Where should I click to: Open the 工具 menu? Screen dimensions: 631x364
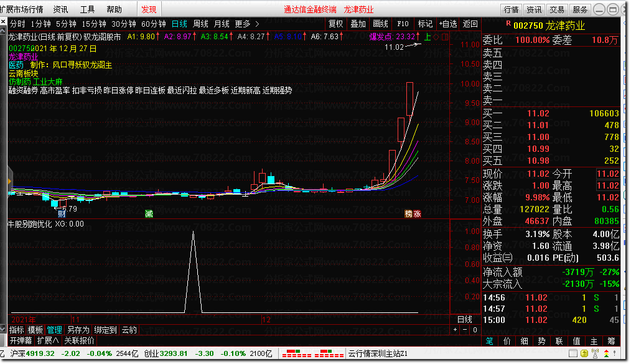coord(87,9)
